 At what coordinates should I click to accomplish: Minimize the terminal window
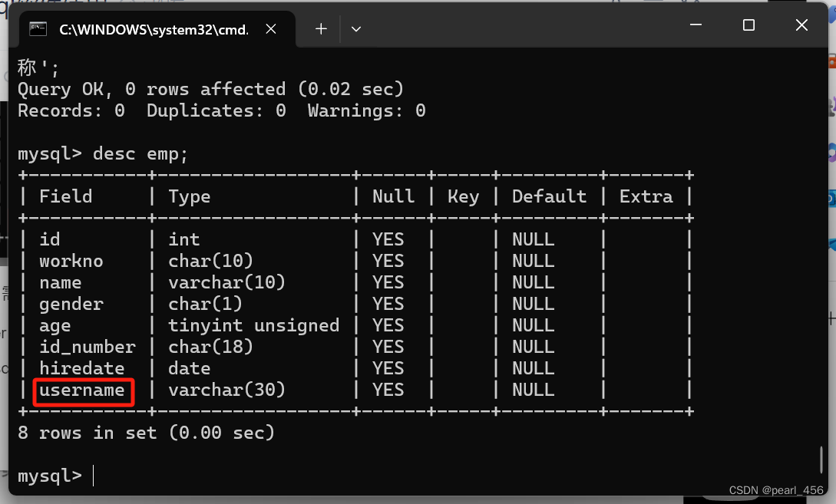click(x=696, y=25)
